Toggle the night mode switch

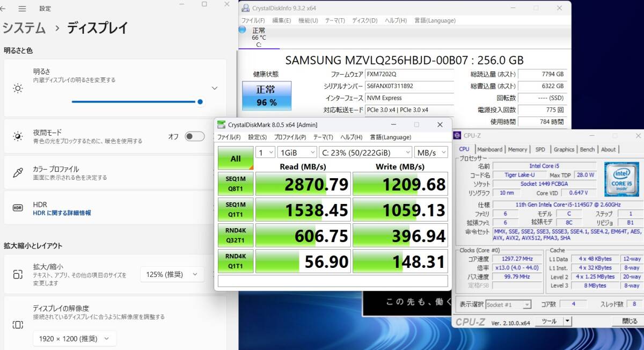coord(194,136)
